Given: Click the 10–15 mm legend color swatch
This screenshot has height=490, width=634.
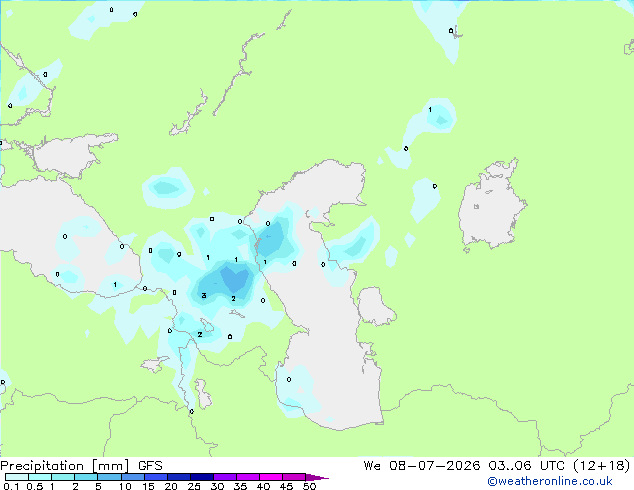Looking at the screenshot, I should coord(132,477).
